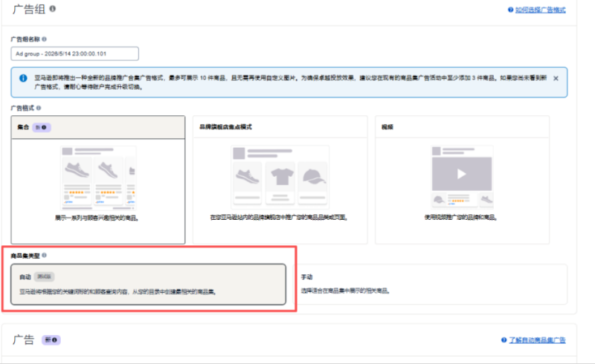Click the 测试版 badge next to 自动
The image size is (595, 364).
pos(45,277)
